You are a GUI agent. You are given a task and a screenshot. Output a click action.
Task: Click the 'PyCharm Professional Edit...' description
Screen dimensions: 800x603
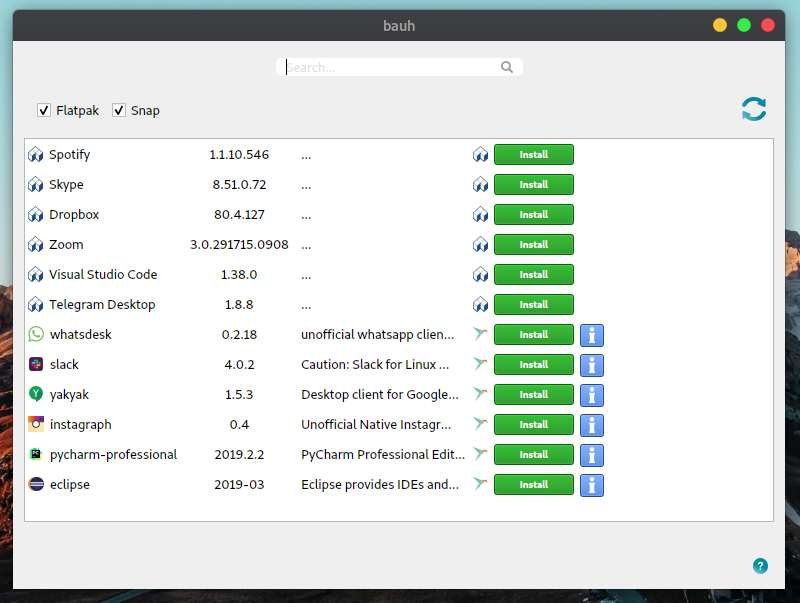(383, 455)
